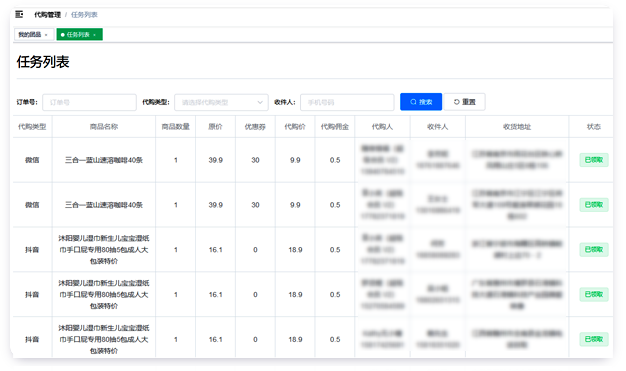Click the magnifier icon in 搜索 button
626x371 pixels.
tap(413, 102)
